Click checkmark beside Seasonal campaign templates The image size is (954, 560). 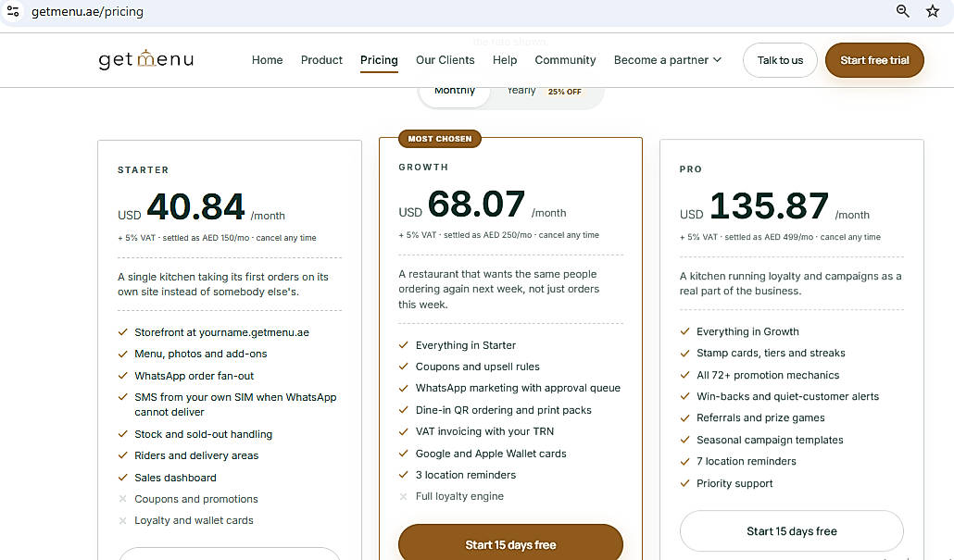coord(684,440)
